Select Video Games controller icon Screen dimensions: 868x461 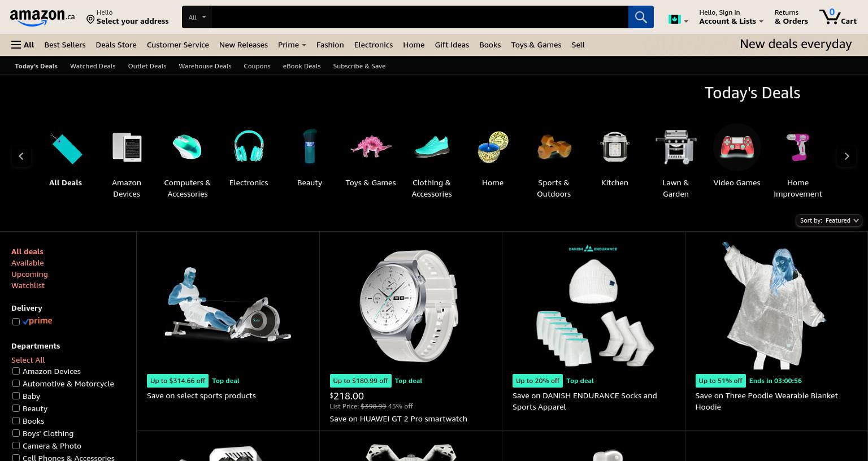tap(737, 147)
